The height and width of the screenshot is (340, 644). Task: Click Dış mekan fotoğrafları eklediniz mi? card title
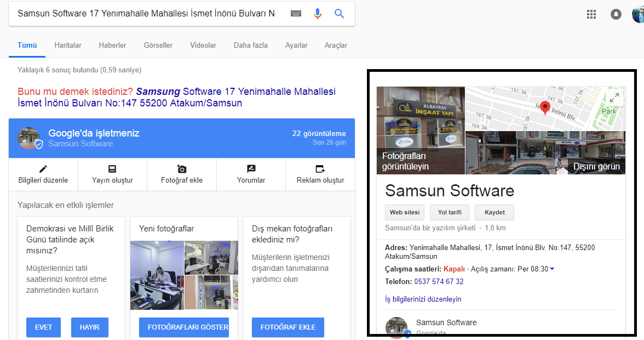(x=292, y=234)
